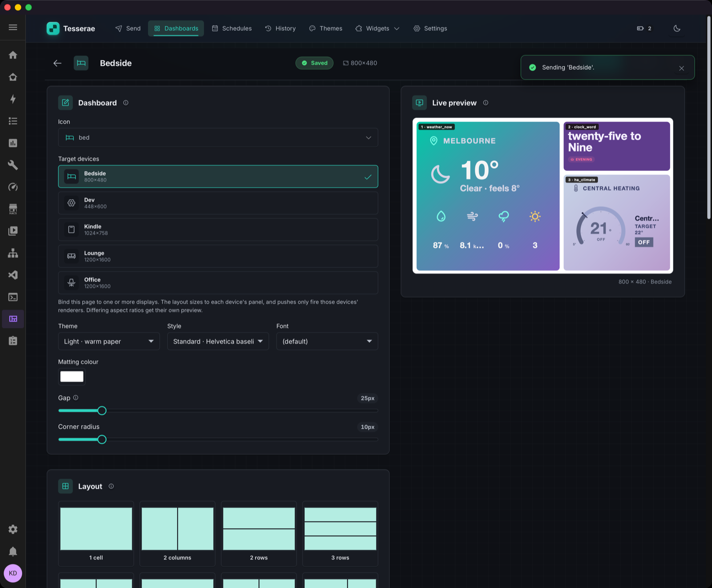Switch to the Schedules tab
The height and width of the screenshot is (588, 712).
point(232,28)
